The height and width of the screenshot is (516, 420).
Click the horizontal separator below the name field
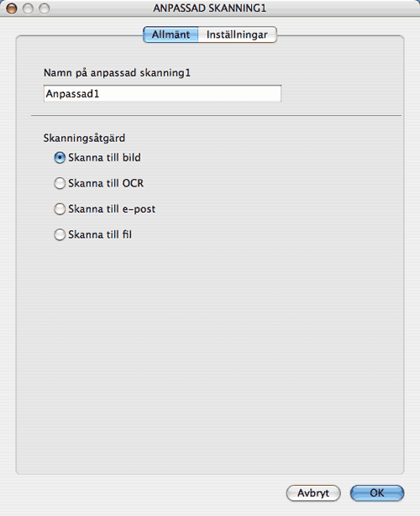point(216,115)
